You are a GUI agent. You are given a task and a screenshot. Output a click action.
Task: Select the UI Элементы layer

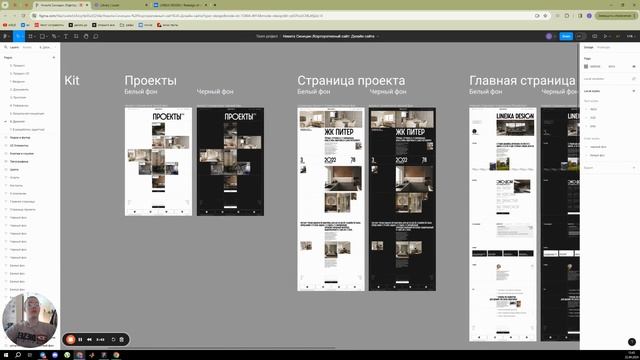click(x=19, y=146)
